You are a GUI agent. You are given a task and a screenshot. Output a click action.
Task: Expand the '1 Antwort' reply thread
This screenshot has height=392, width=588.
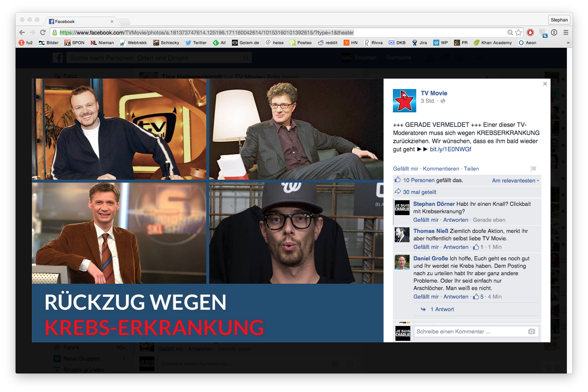pyautogui.click(x=442, y=309)
